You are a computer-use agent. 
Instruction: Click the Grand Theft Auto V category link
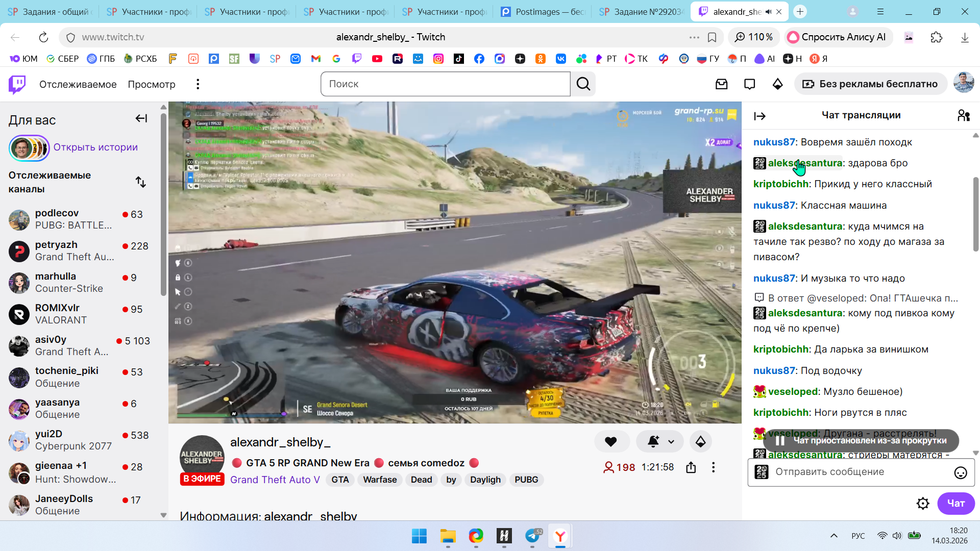coord(275,480)
